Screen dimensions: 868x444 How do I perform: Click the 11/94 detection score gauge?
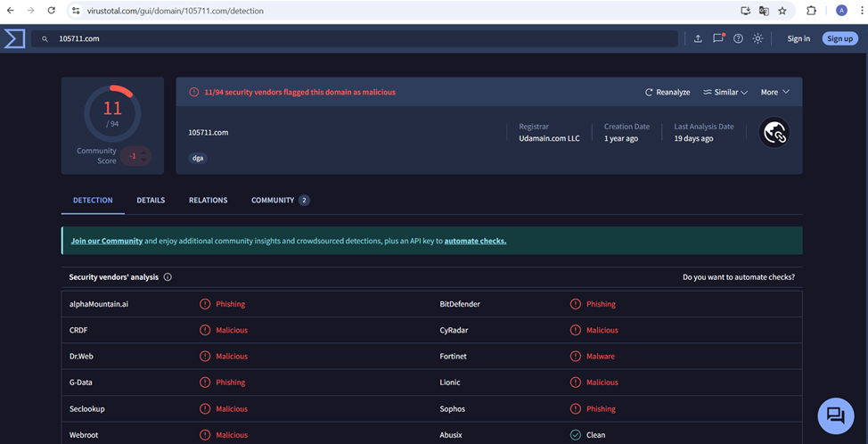pyautogui.click(x=112, y=113)
